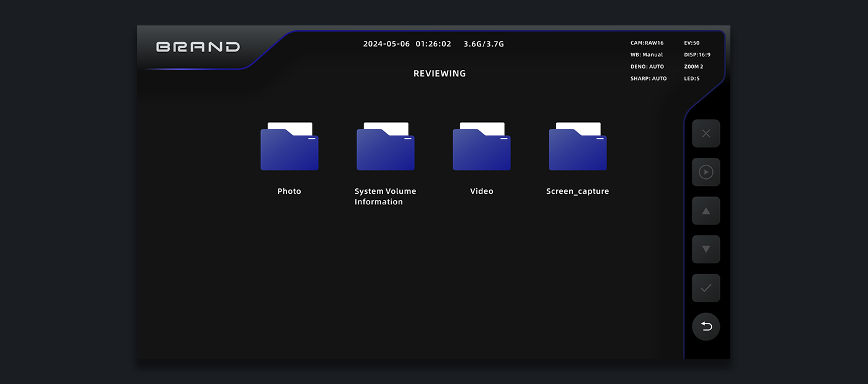Open the Photo folder icon
The image size is (868, 384).
[290, 147]
